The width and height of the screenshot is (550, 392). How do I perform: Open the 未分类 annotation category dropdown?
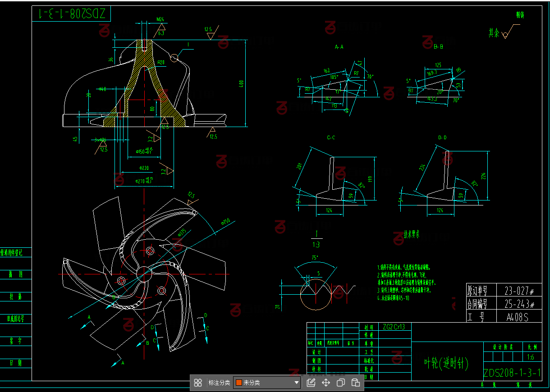tap(267, 383)
